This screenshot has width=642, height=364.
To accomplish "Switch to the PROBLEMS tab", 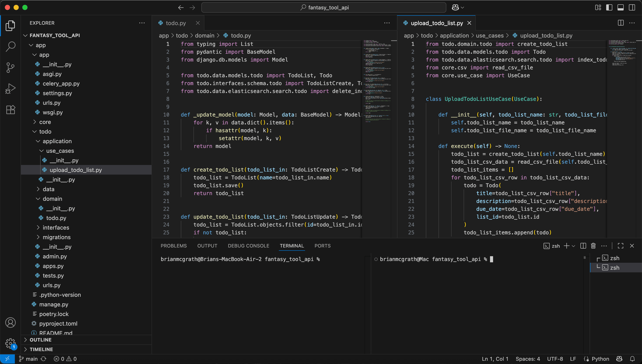I will (174, 246).
